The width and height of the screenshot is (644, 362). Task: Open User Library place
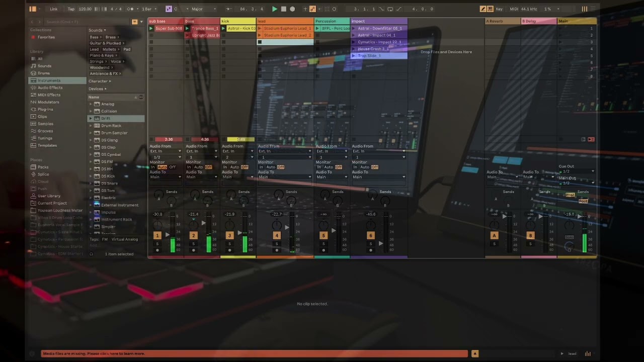tap(49, 196)
